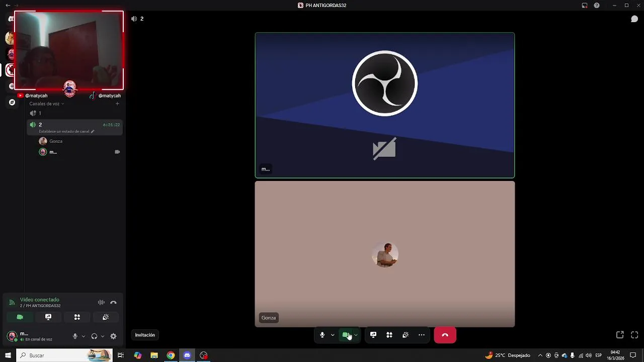Open more options three-dots menu
644x362 pixels.
[x=422, y=335]
